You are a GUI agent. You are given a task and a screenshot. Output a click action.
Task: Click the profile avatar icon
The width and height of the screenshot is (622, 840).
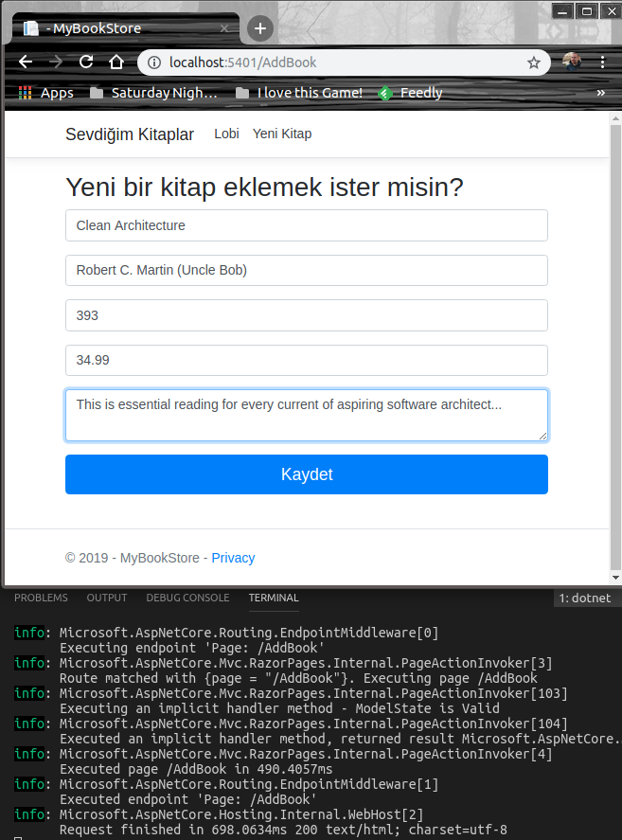[573, 63]
